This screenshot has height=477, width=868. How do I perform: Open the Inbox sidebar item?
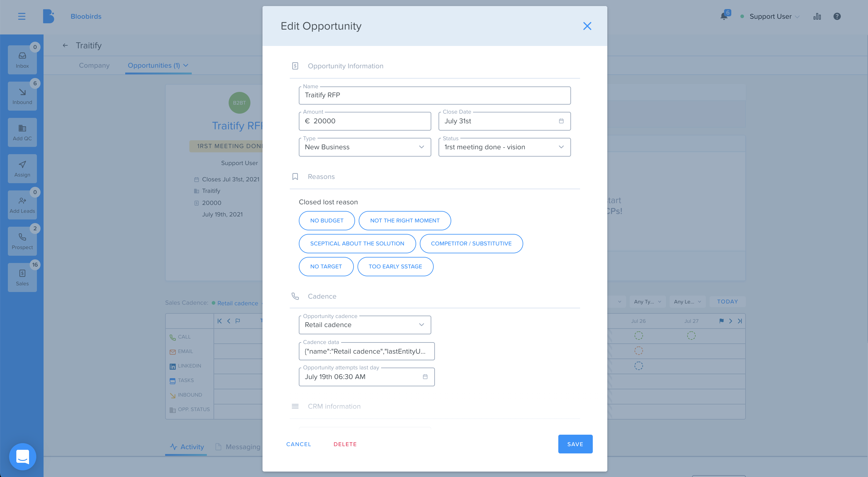22,60
